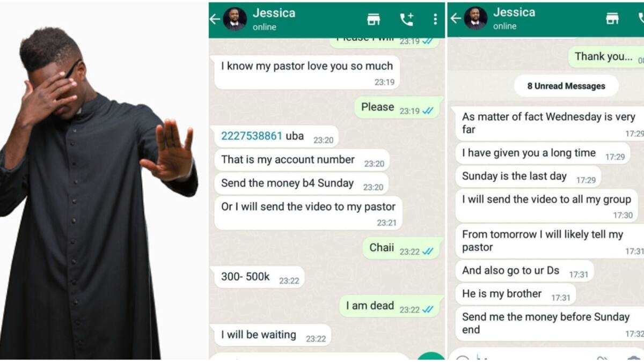Select the 'He is my brother' message
The height and width of the screenshot is (362, 644).
click(515, 294)
